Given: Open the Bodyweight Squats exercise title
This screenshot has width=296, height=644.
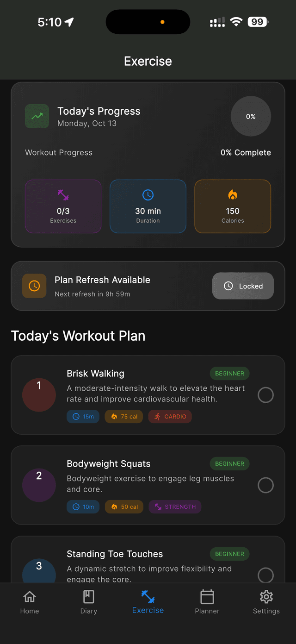Looking at the screenshot, I should coord(109,464).
